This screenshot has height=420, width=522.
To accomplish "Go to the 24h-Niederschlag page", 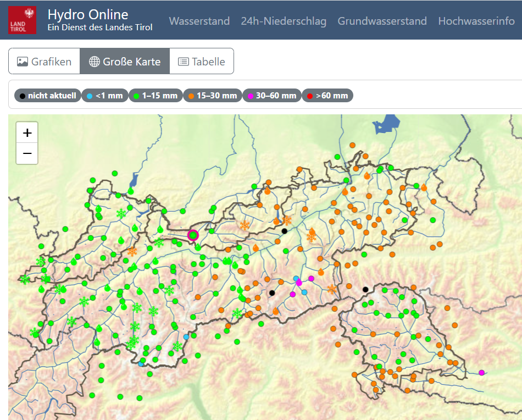I will point(284,21).
